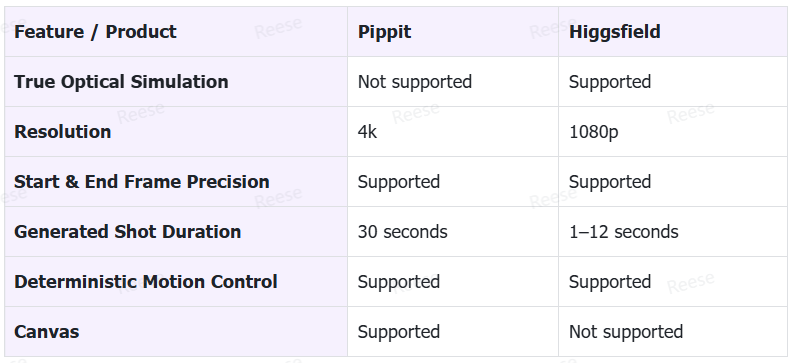Click Higgsfield 'Supported' for True Optical Simulation

click(610, 82)
